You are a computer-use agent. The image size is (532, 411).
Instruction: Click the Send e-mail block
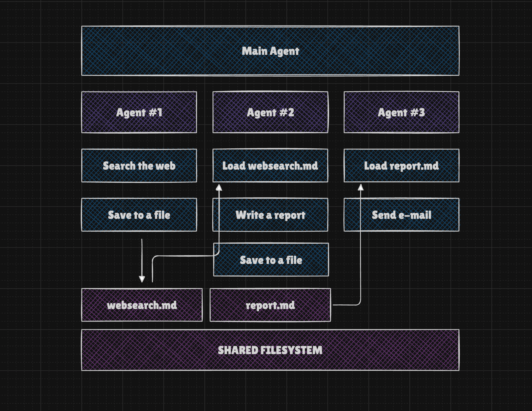click(401, 215)
